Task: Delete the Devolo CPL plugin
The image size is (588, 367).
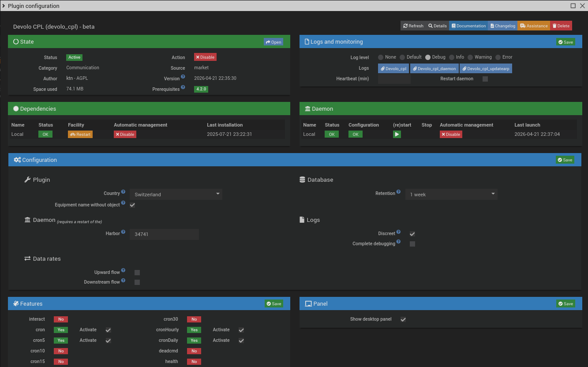Action: (561, 26)
